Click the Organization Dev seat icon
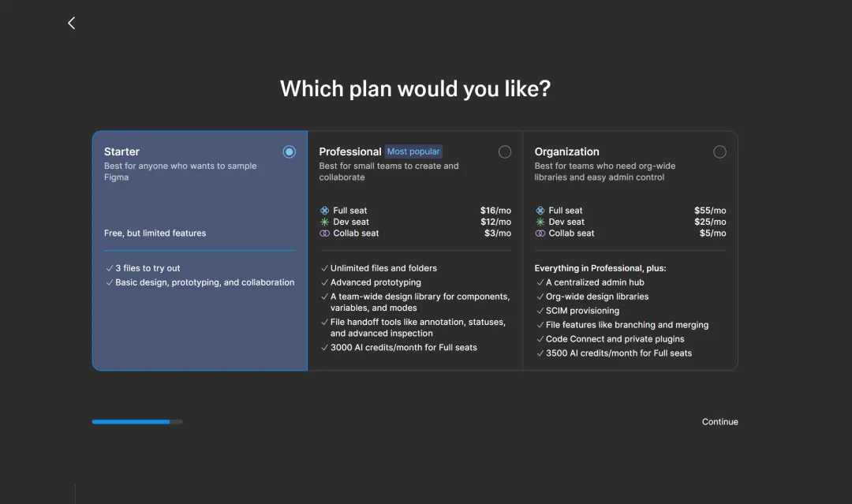The width and height of the screenshot is (852, 504). click(540, 222)
